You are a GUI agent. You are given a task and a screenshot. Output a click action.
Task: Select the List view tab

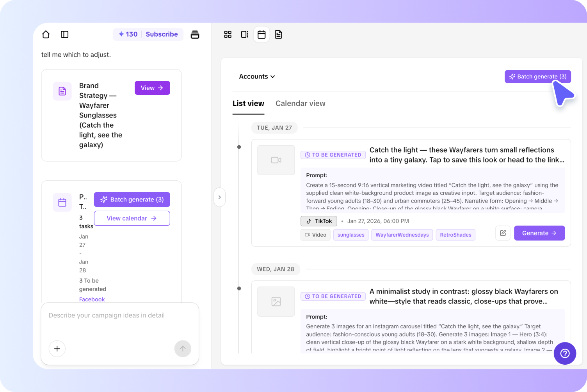(x=248, y=103)
